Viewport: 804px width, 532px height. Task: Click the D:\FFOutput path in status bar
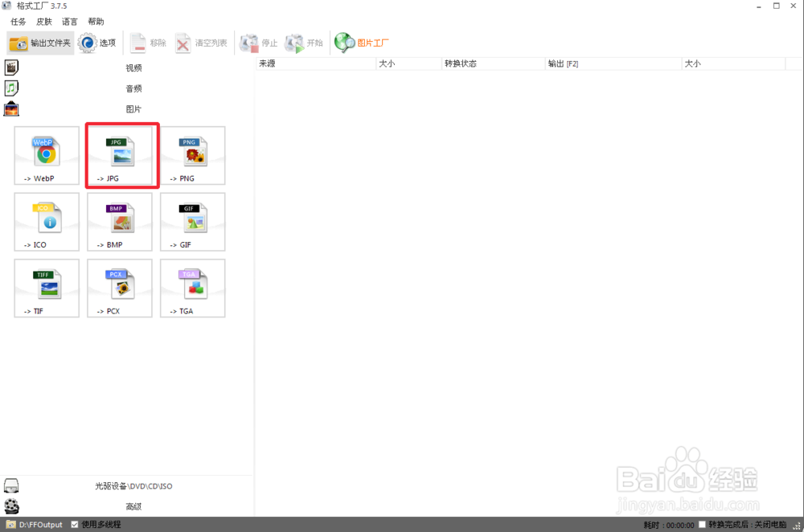coord(41,525)
